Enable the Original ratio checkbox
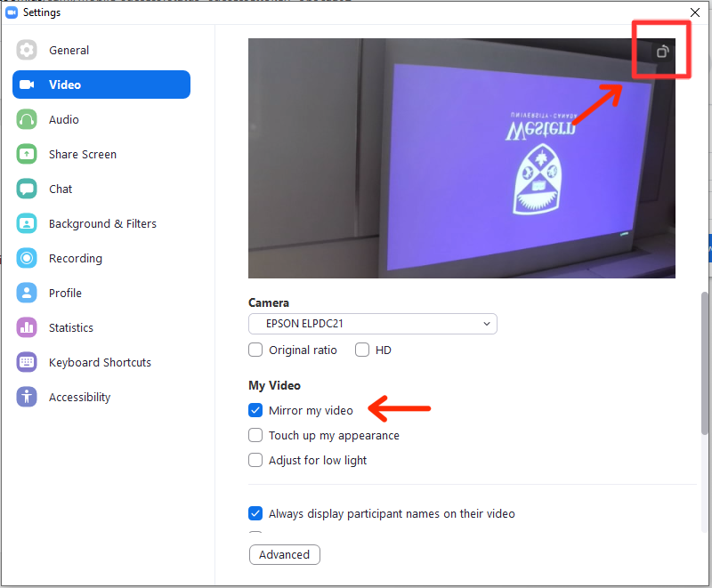 [255, 350]
